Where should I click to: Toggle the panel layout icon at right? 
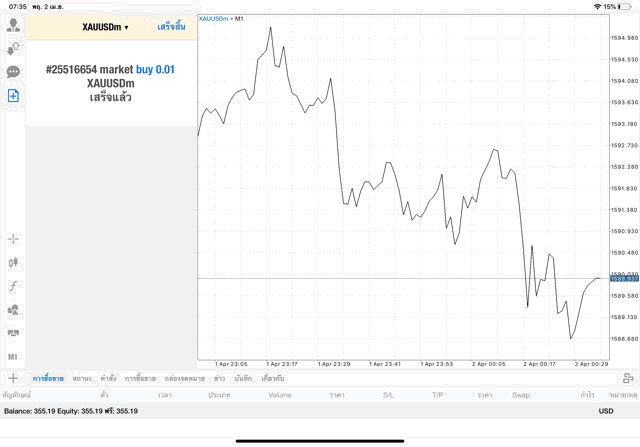(628, 378)
